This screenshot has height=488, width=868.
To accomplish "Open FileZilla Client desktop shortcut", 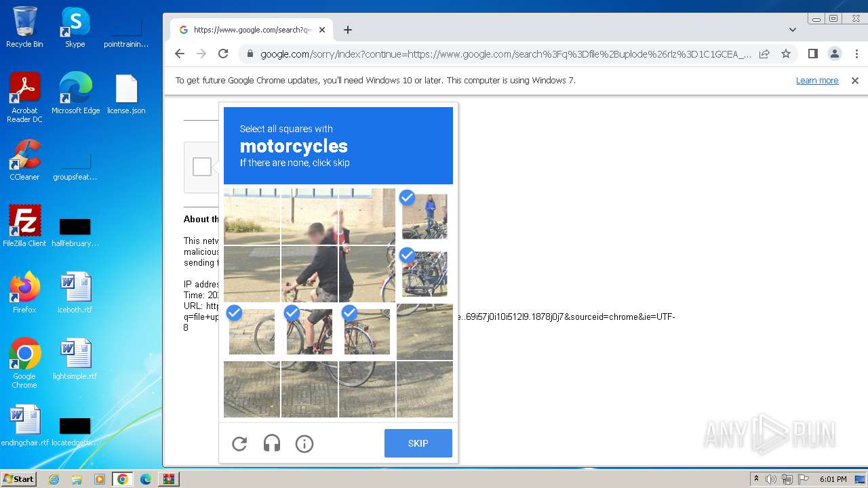I will click(x=24, y=226).
